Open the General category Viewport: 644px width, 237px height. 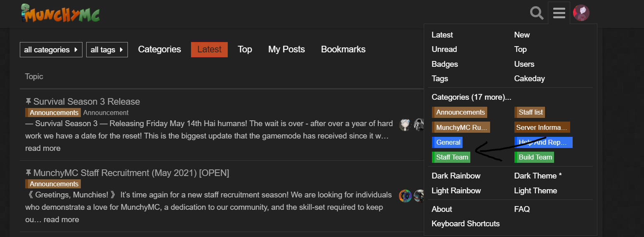tap(447, 143)
